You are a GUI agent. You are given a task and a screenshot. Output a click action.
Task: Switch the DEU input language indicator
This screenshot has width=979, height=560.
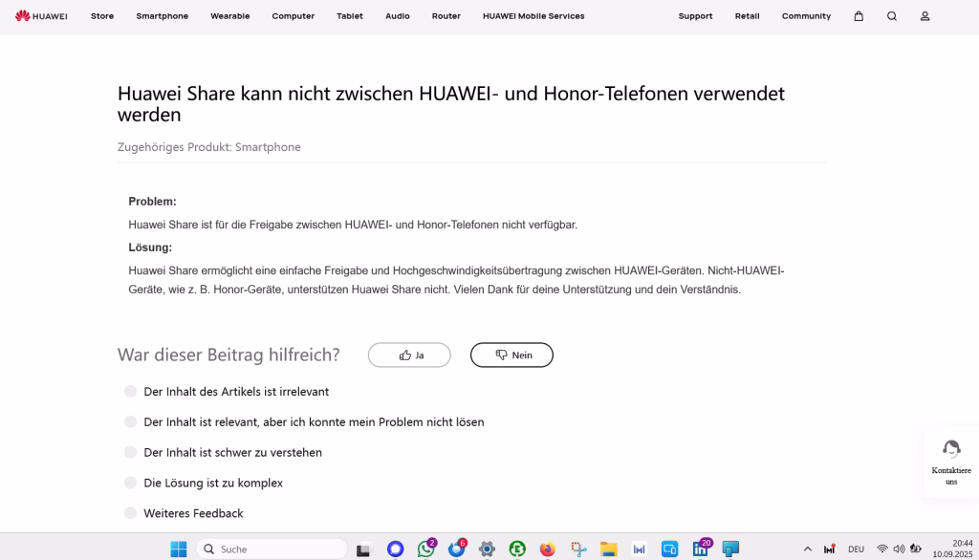(x=856, y=549)
